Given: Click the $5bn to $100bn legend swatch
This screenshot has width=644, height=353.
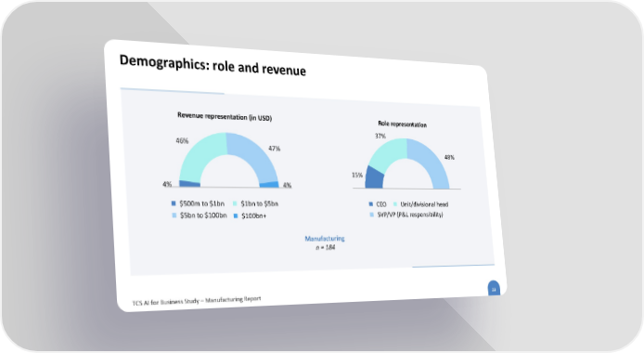Looking at the screenshot, I should 174,216.
